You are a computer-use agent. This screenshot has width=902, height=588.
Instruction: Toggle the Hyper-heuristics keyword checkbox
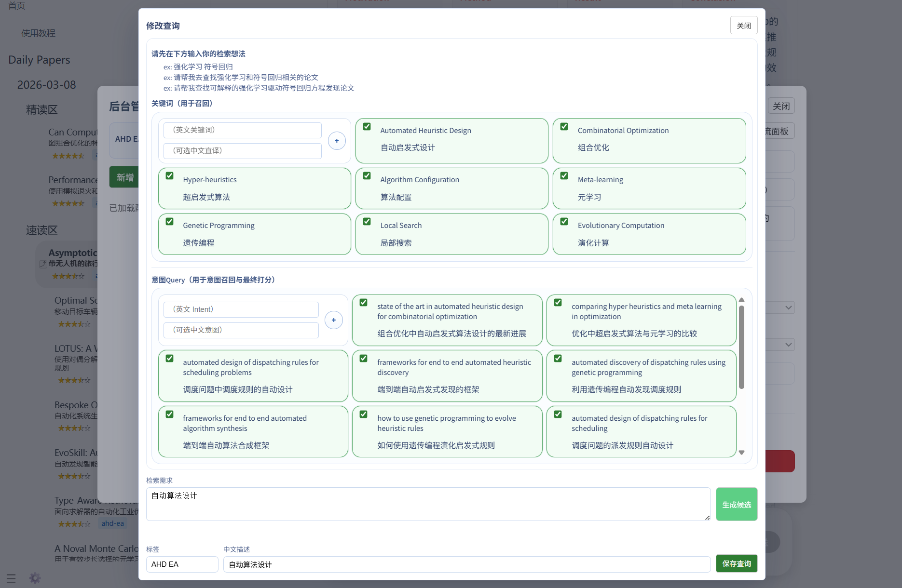pos(170,176)
